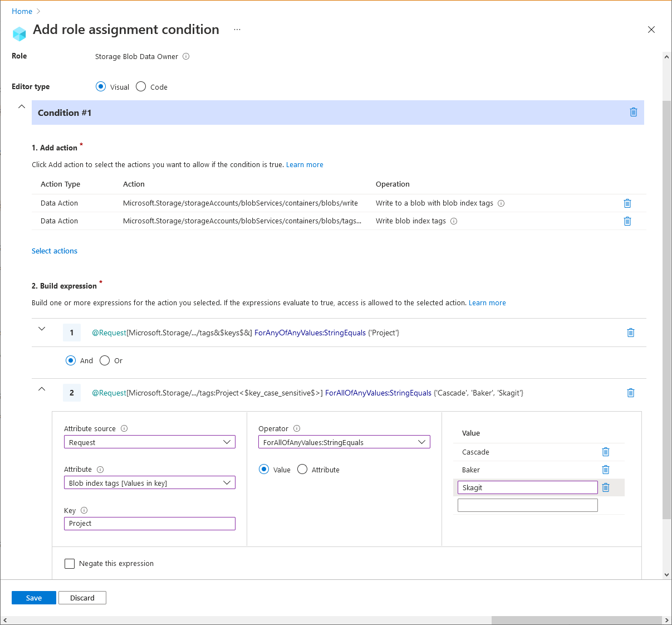Navigate to Home via the breadcrumb
Screen dimensions: 672x625
tap(21, 11)
